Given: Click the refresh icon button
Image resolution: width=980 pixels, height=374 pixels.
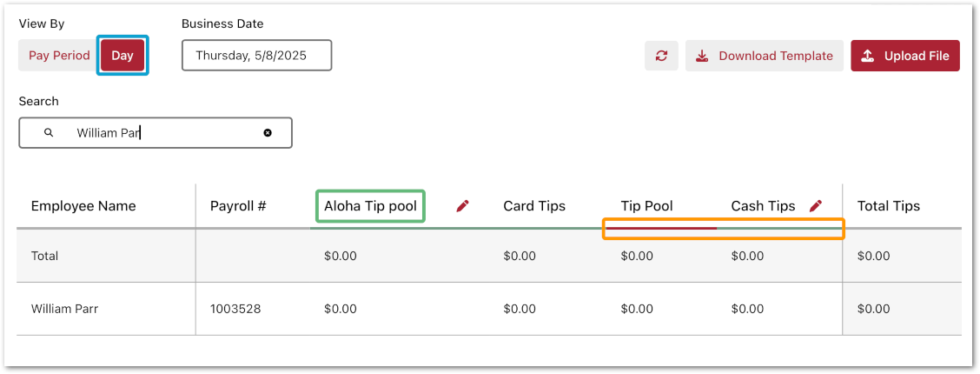Looking at the screenshot, I should [661, 56].
